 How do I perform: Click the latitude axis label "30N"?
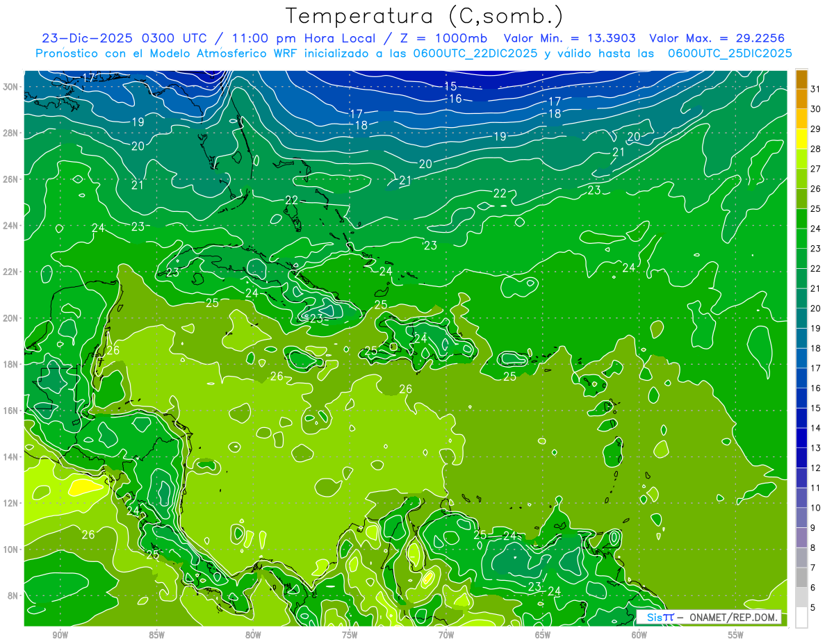(11, 87)
